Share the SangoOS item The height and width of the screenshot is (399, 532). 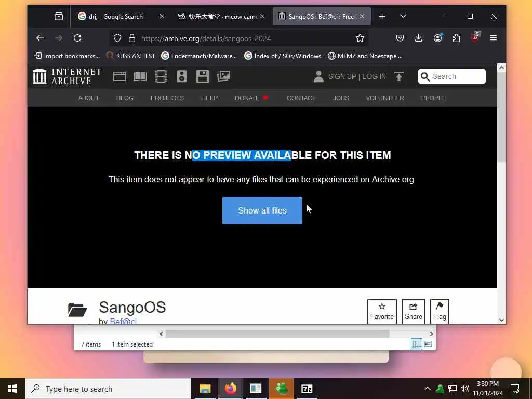point(413,312)
